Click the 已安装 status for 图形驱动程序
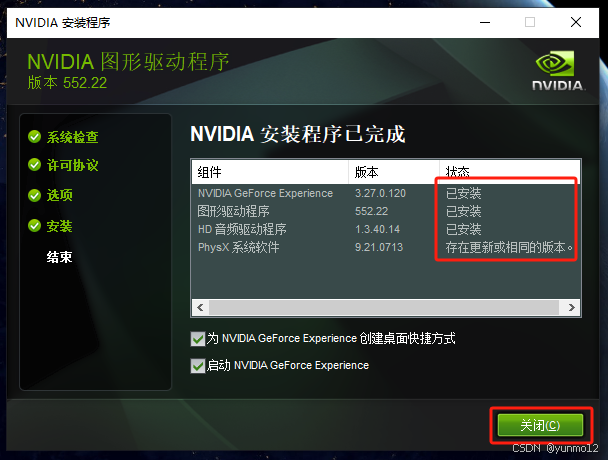Image resolution: width=608 pixels, height=460 pixels. (x=463, y=211)
